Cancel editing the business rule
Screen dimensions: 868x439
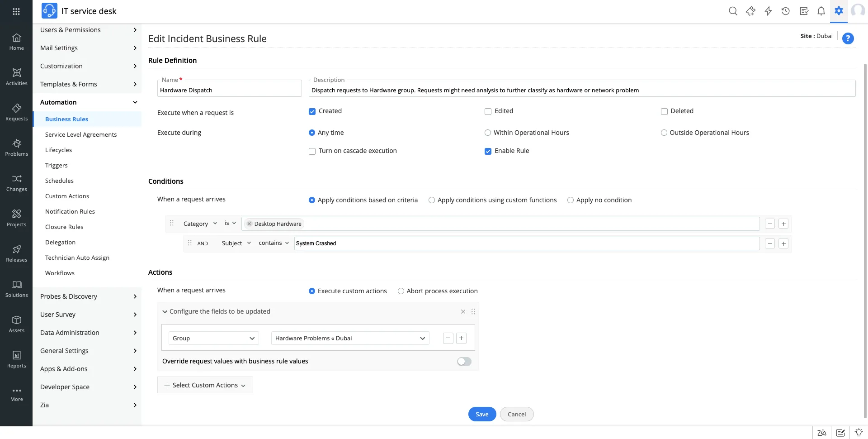(517, 414)
